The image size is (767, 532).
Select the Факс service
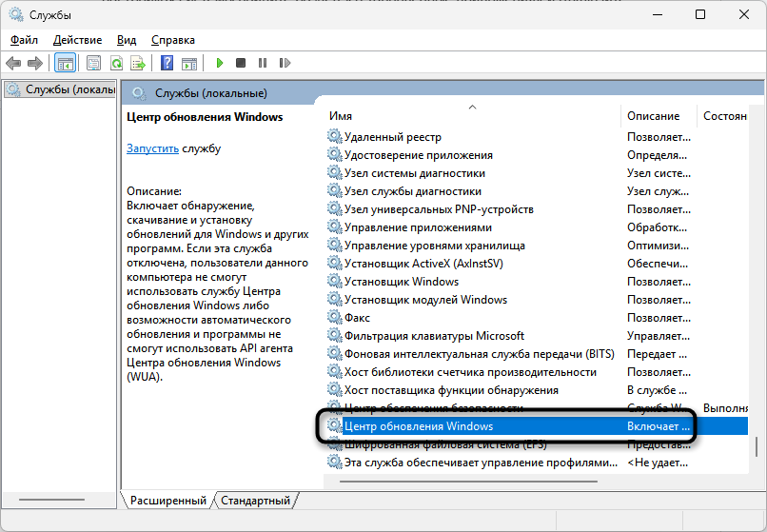[357, 318]
